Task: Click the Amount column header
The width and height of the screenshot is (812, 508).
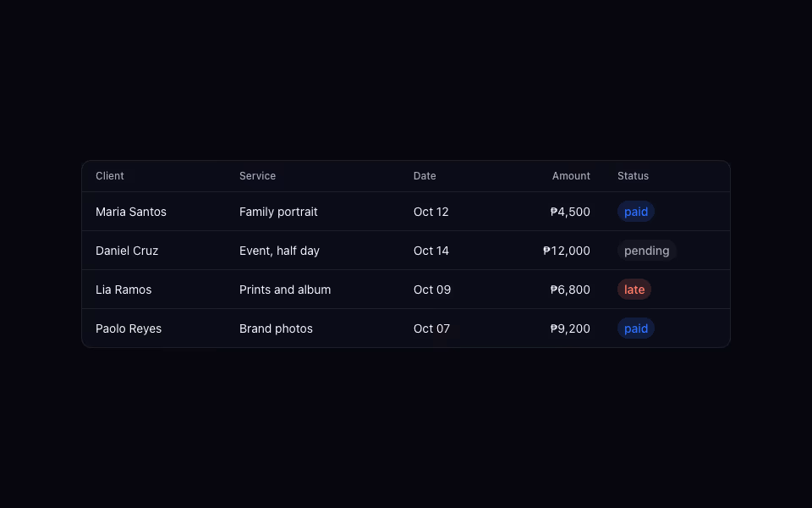Action: pyautogui.click(x=571, y=176)
